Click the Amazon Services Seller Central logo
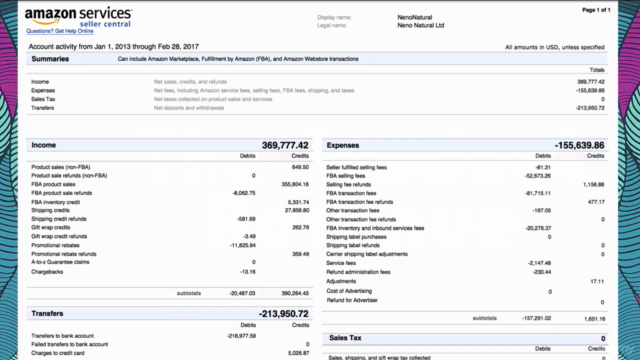640x360 pixels. (x=78, y=17)
